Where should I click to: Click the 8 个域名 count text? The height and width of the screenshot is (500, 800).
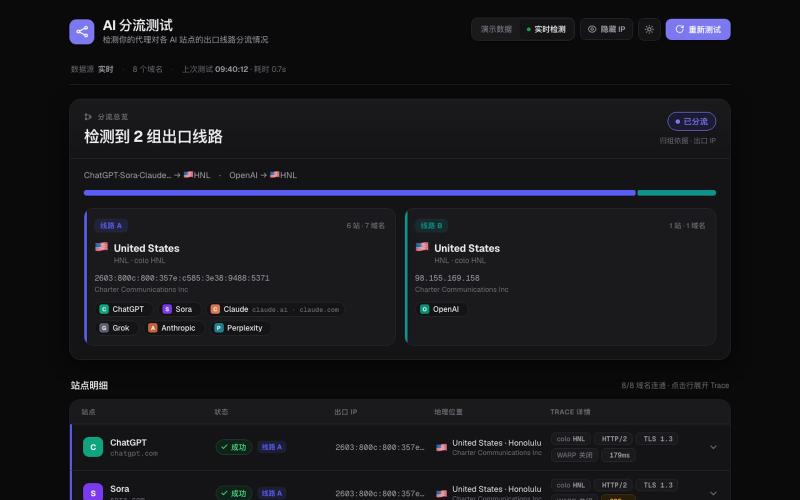point(147,69)
